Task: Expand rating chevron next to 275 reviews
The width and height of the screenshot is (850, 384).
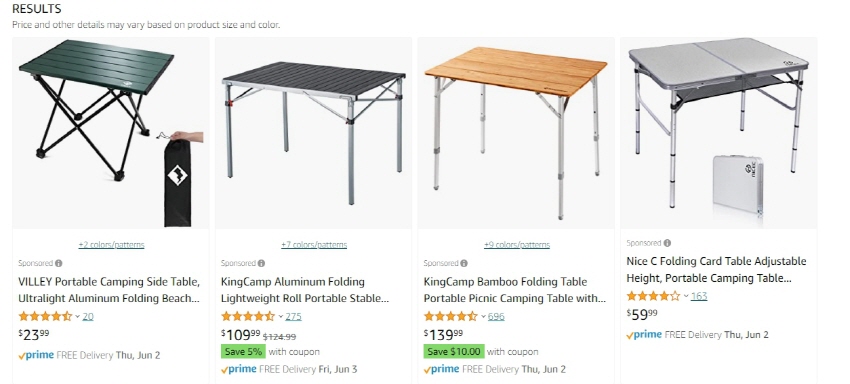Action: click(x=280, y=317)
